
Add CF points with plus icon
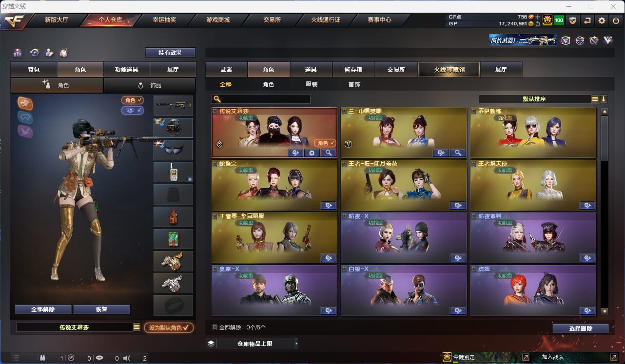point(538,17)
